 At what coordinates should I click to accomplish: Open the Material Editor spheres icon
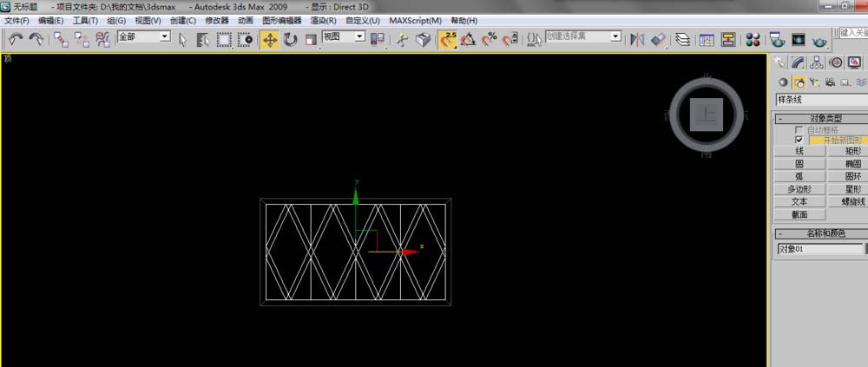[753, 39]
